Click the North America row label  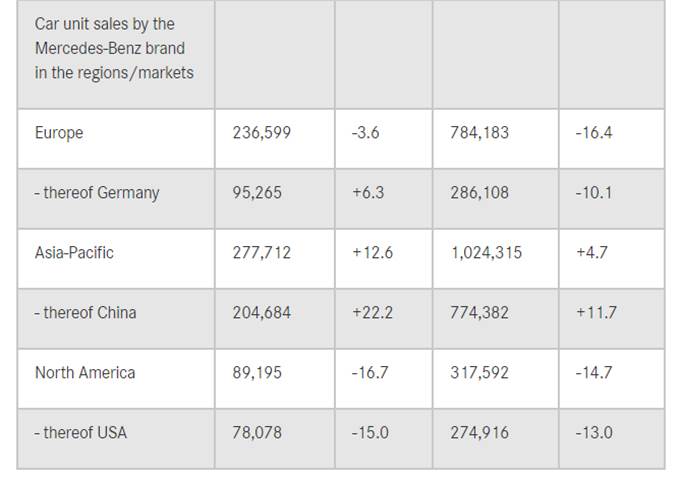click(85, 373)
